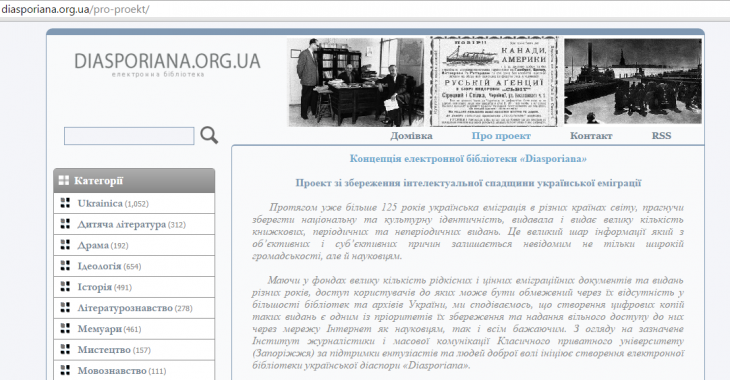730x380 pixels.
Task: Focus the site search input field
Action: click(129, 136)
